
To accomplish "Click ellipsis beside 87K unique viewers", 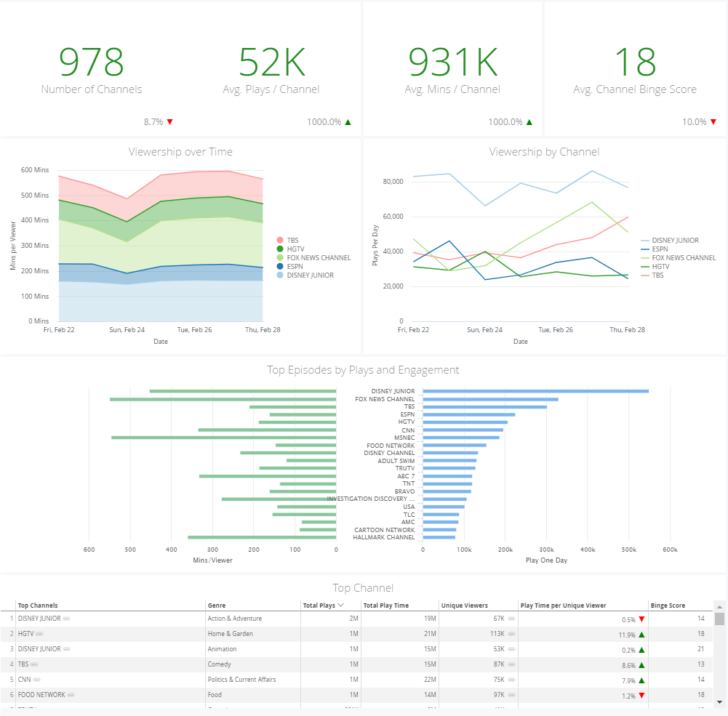I will 512,664.
